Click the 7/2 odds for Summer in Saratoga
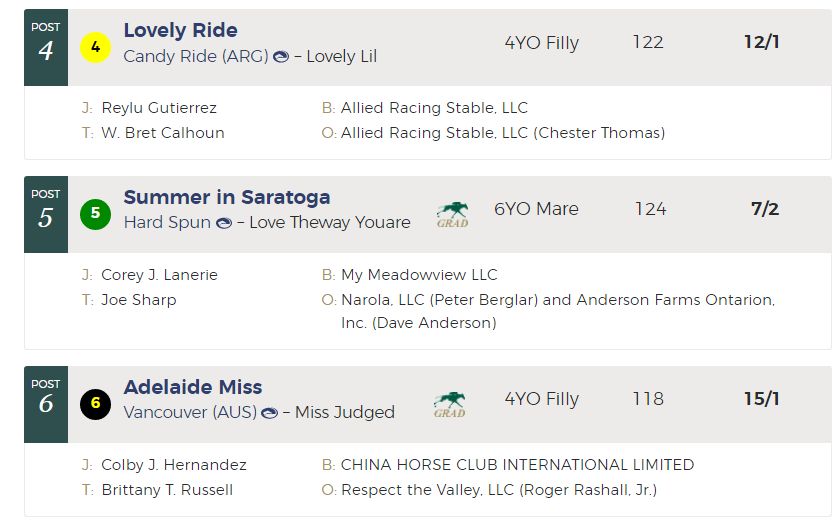Viewport: 839px width, 527px height. [x=765, y=209]
